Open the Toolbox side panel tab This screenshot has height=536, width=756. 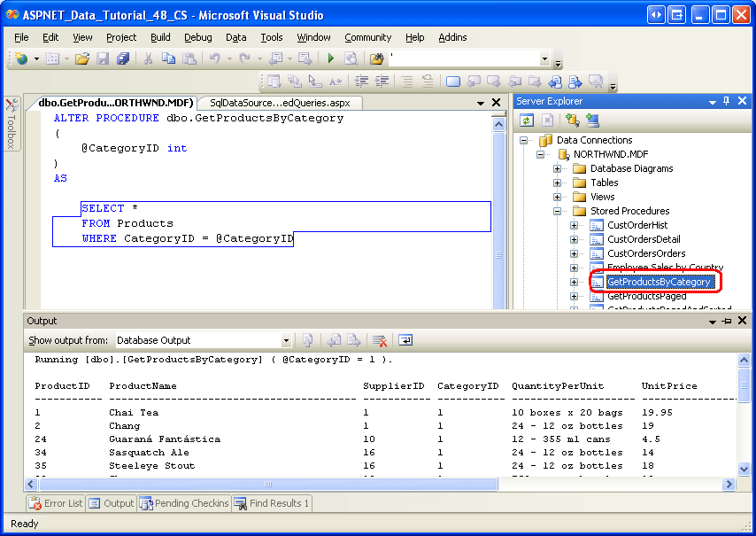click(12, 123)
